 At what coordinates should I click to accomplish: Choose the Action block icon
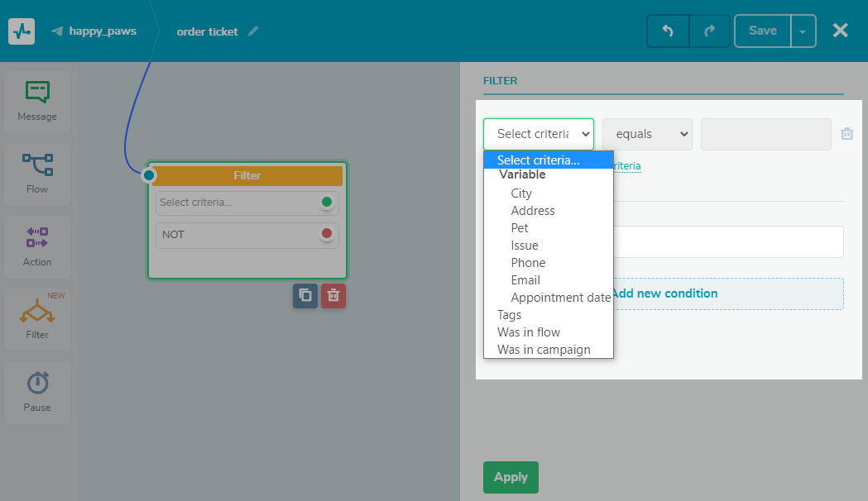click(x=37, y=246)
